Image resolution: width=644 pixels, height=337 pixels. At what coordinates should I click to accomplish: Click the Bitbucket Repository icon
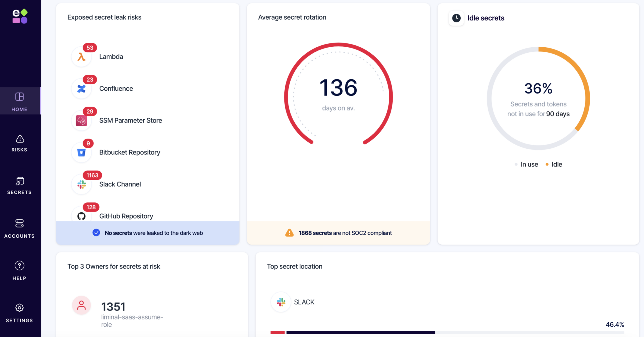(81, 152)
